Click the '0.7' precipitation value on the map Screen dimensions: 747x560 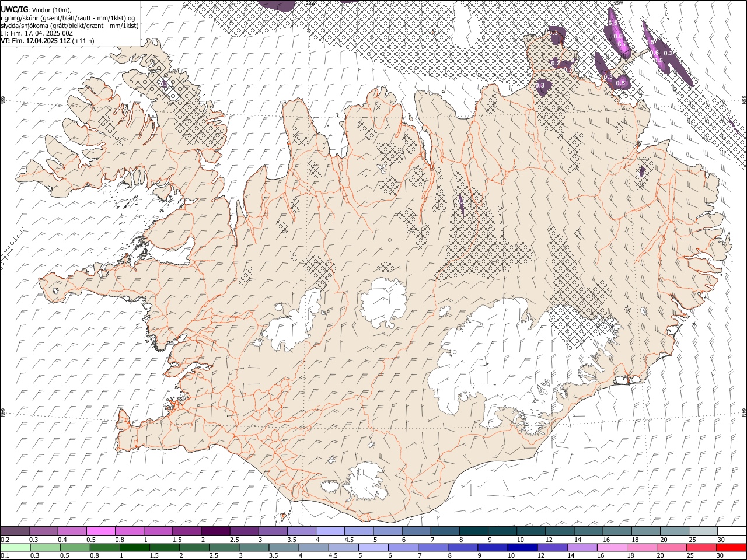point(622,44)
